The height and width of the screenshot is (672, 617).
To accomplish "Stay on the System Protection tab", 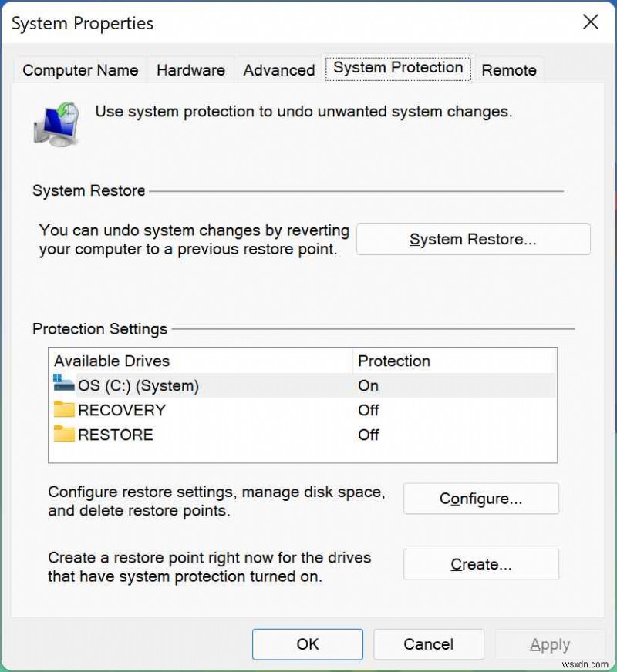I will tap(398, 68).
